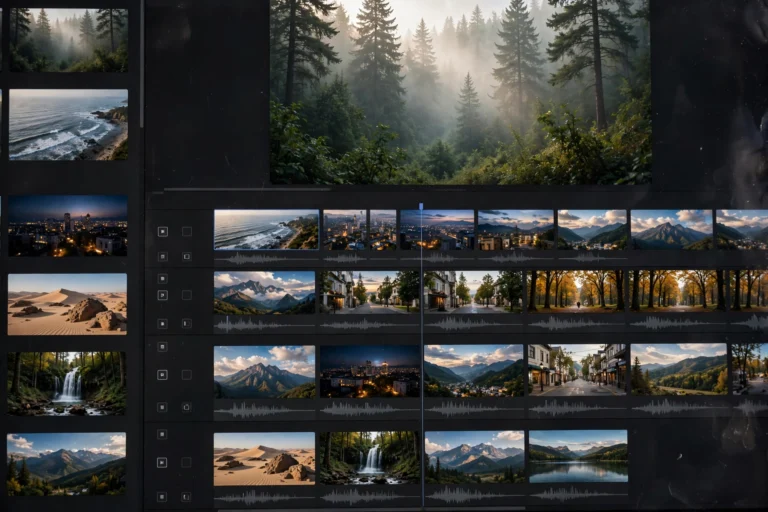Select the misty forest thumbnail in media bin
The width and height of the screenshot is (768, 512).
pyautogui.click(x=69, y=40)
